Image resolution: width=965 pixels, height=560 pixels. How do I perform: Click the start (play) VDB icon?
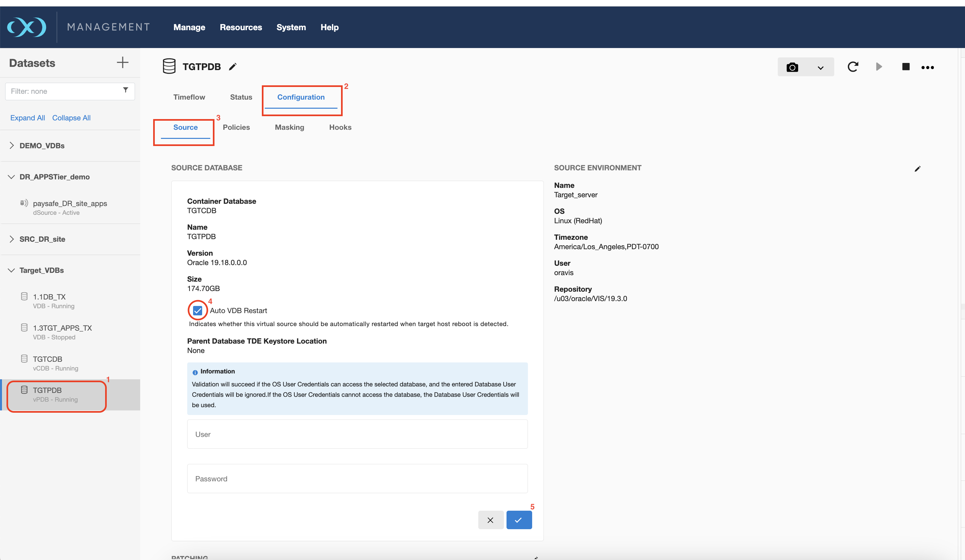coord(879,67)
